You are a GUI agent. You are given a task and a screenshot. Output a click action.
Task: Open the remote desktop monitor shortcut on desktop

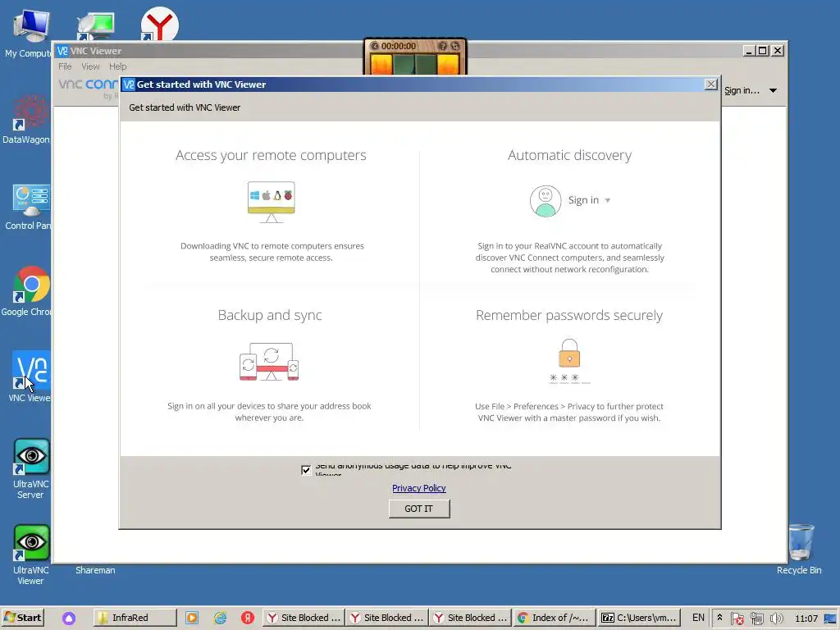(x=95, y=27)
